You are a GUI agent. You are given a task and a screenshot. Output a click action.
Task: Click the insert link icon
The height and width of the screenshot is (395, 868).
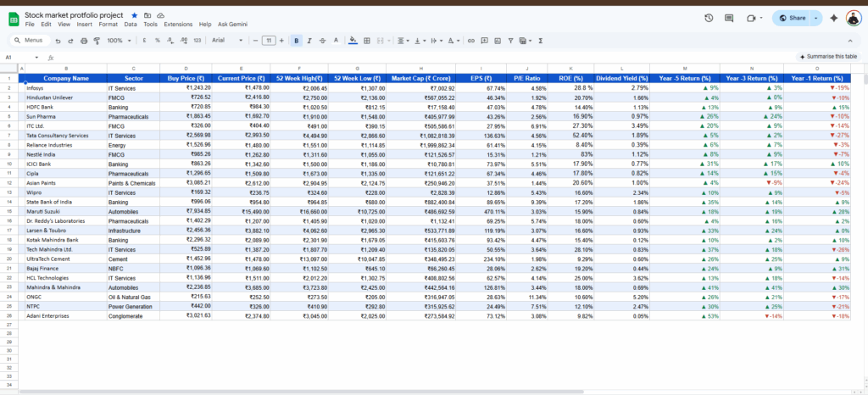pos(470,40)
